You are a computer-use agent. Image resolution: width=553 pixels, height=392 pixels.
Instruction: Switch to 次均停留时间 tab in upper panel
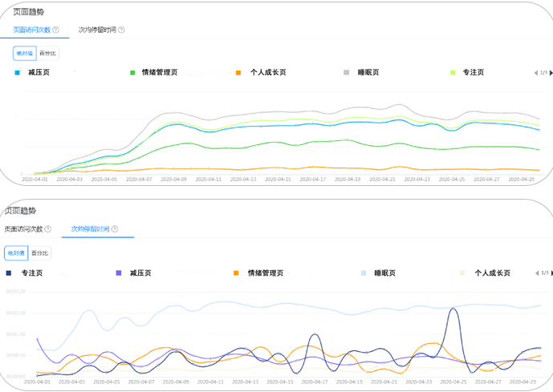click(97, 30)
